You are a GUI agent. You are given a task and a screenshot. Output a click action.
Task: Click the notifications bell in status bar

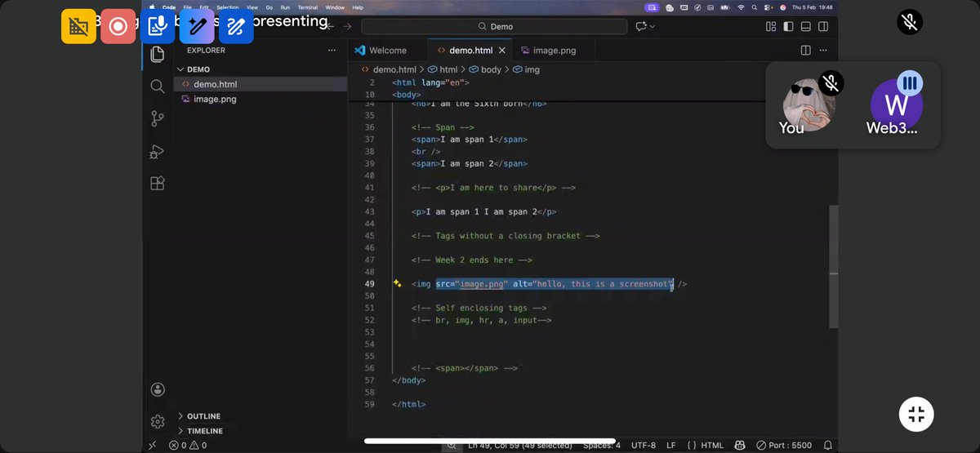pos(827,445)
